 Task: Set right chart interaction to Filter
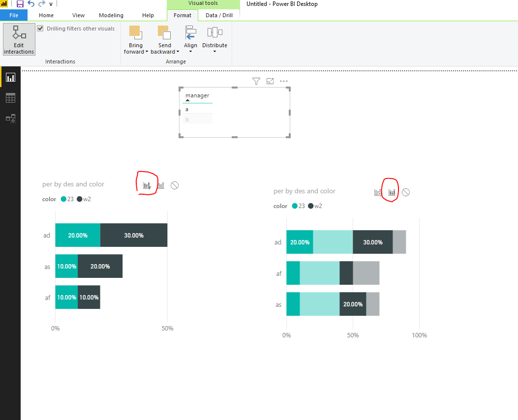378,192
